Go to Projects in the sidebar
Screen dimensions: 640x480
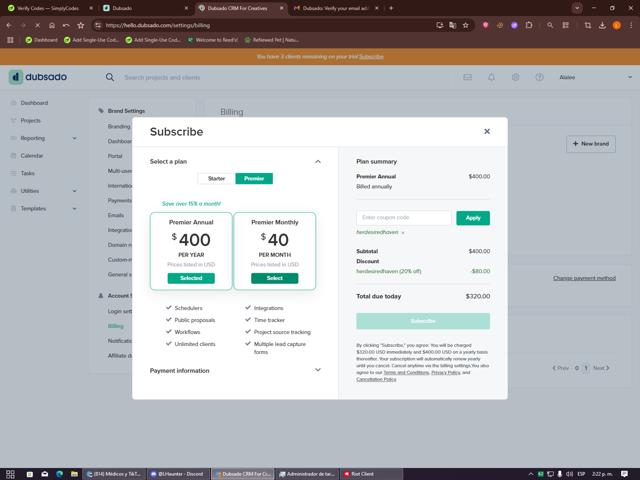point(31,120)
